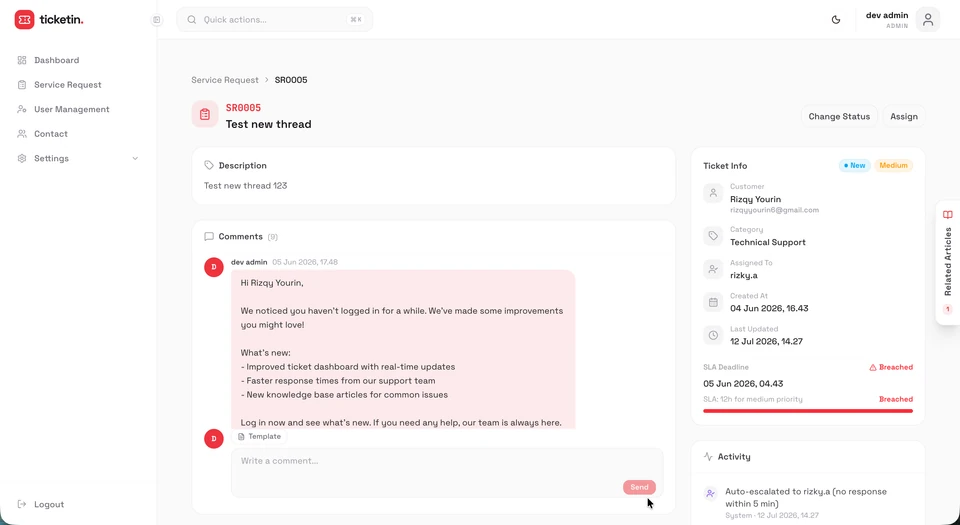Click the SR0005 ticket clipboard icon
The width and height of the screenshot is (960, 525).
pyautogui.click(x=205, y=114)
